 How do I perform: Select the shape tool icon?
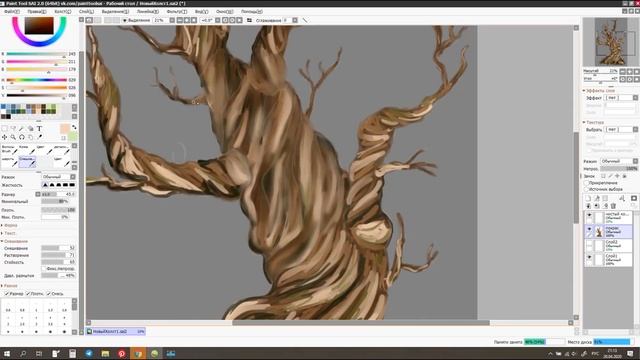click(31, 129)
